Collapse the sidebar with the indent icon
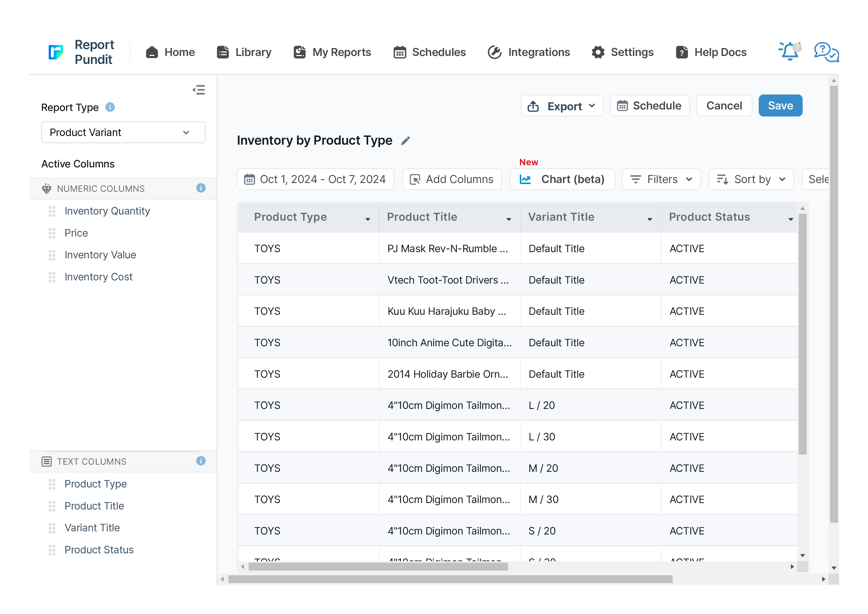 coord(199,90)
